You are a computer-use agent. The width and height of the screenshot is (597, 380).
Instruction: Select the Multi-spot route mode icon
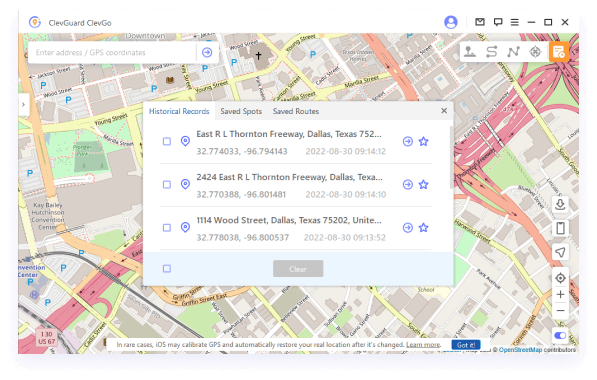[x=513, y=52]
